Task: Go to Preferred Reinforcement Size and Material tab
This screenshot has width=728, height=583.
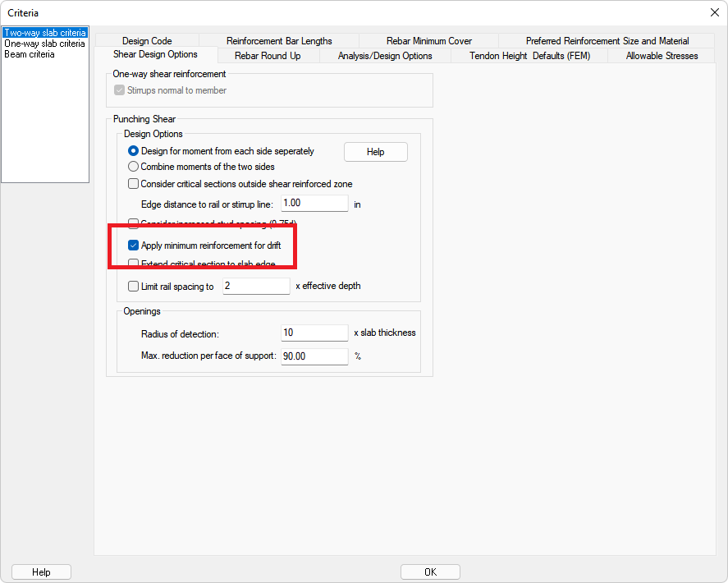Action: 607,41
